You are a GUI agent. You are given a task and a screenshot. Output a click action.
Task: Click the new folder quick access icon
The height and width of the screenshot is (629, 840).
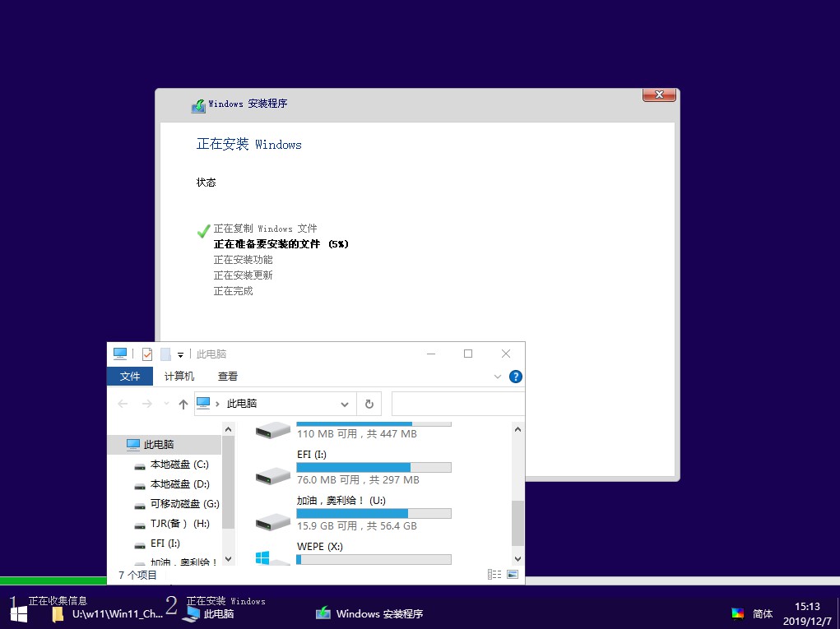pyautogui.click(x=166, y=354)
